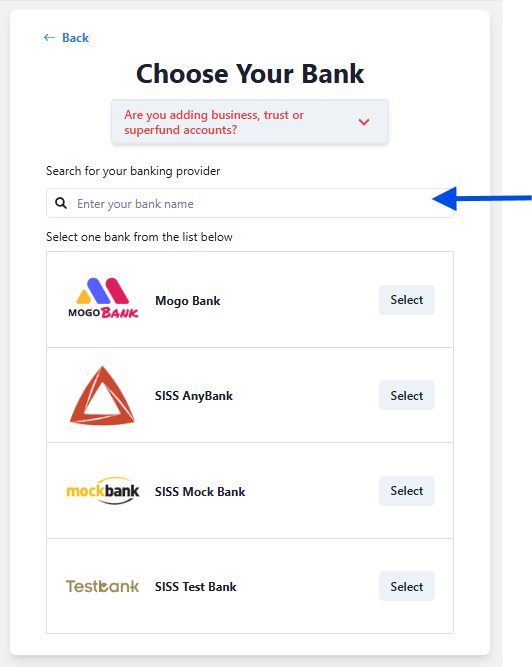Click the magnifying glass search icon
This screenshot has width=532, height=667.
tap(61, 203)
